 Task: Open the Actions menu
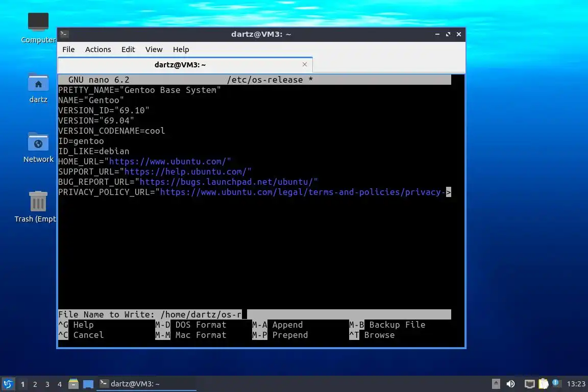click(98, 50)
